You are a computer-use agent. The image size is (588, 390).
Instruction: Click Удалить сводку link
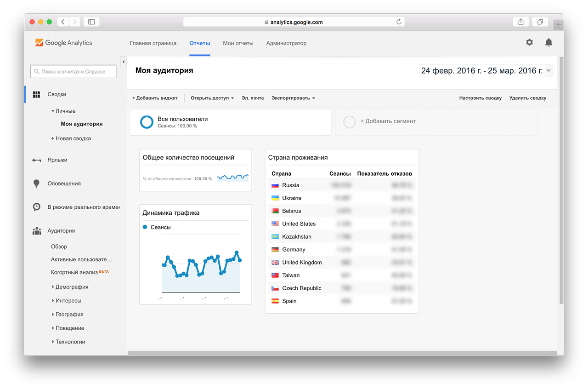click(527, 98)
